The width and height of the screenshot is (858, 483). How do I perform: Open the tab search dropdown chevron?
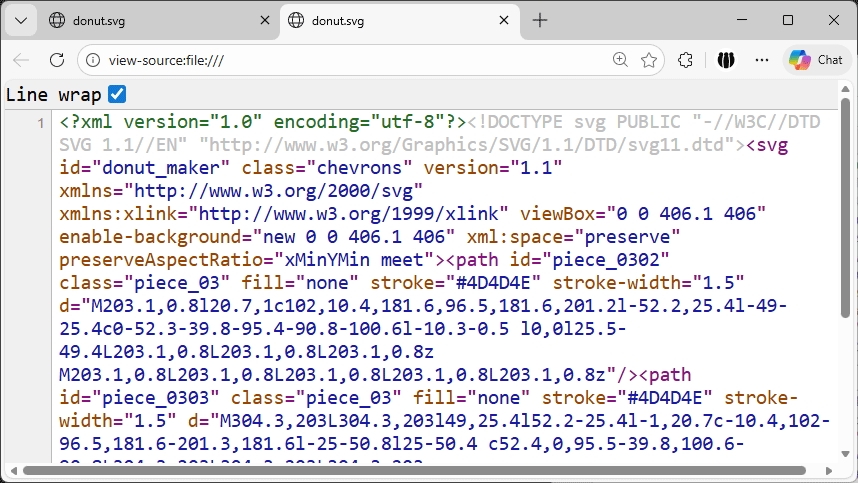click(x=21, y=21)
